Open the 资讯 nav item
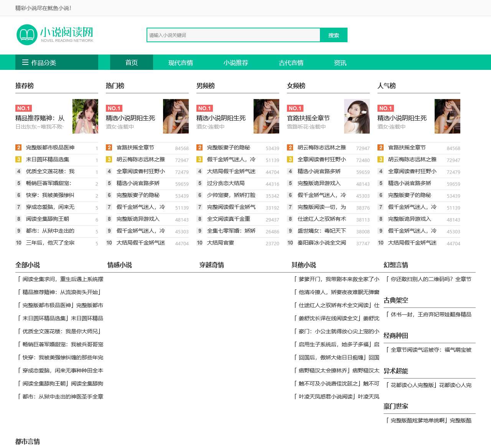Viewport: 491px width, 448px height. [x=340, y=63]
